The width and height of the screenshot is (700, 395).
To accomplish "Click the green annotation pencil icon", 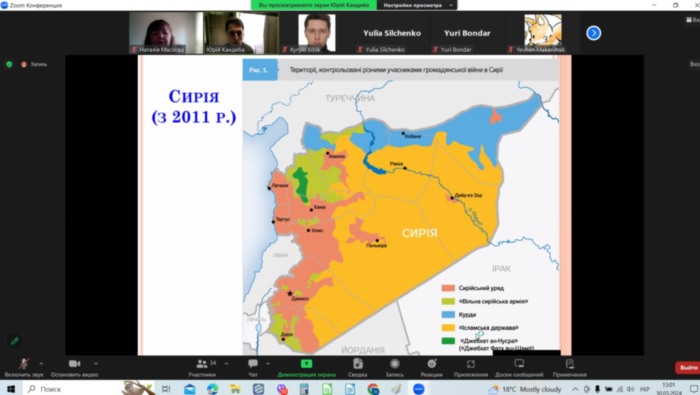I will click(14, 341).
